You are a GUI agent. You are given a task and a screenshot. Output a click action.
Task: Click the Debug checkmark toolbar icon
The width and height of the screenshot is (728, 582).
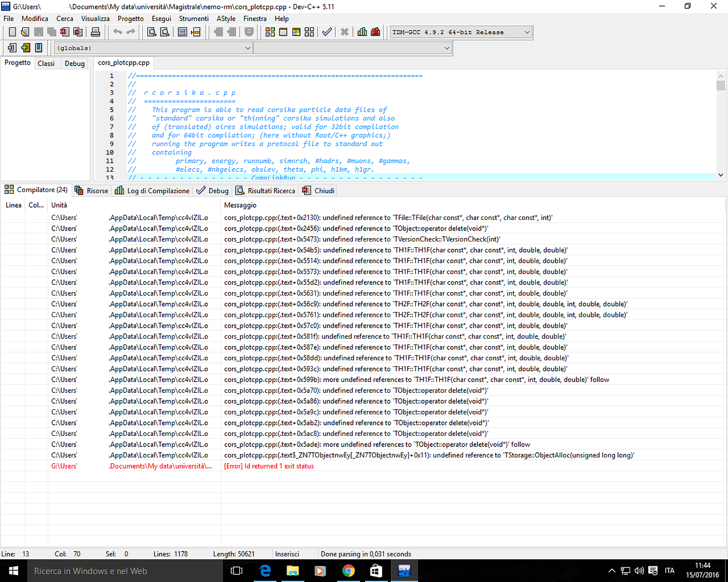pyautogui.click(x=327, y=32)
